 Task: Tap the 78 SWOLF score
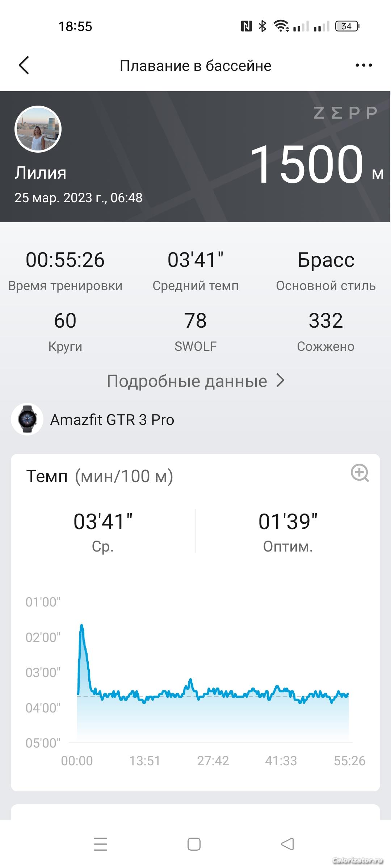[x=195, y=321]
